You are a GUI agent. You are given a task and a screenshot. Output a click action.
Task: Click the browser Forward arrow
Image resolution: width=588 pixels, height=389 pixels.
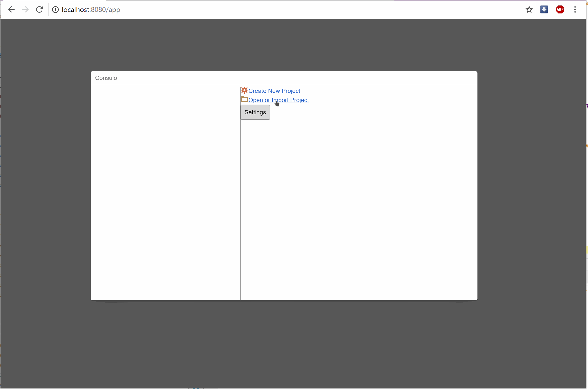coord(25,9)
